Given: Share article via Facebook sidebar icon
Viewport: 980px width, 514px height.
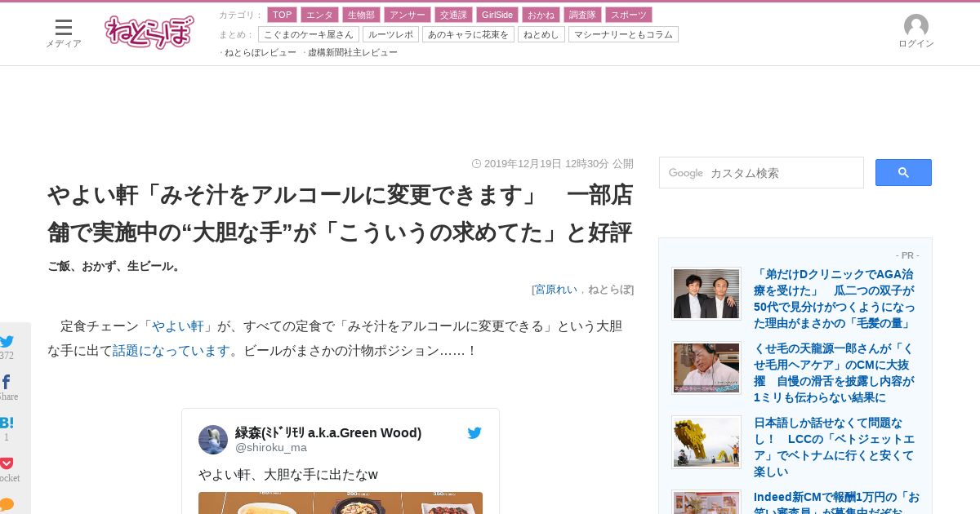Looking at the screenshot, I should (x=7, y=382).
